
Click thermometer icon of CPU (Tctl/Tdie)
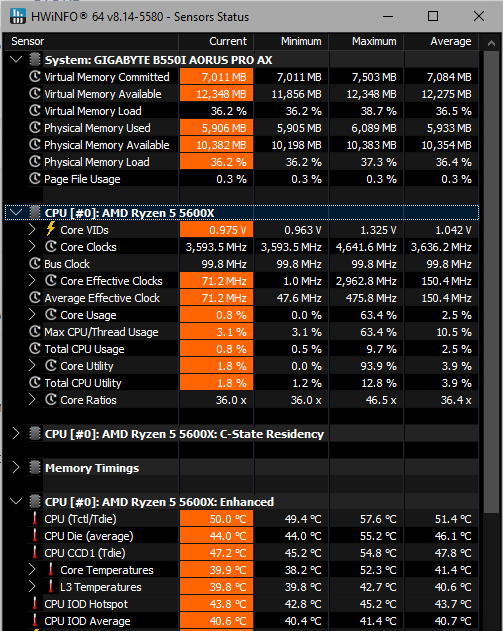coord(35,518)
